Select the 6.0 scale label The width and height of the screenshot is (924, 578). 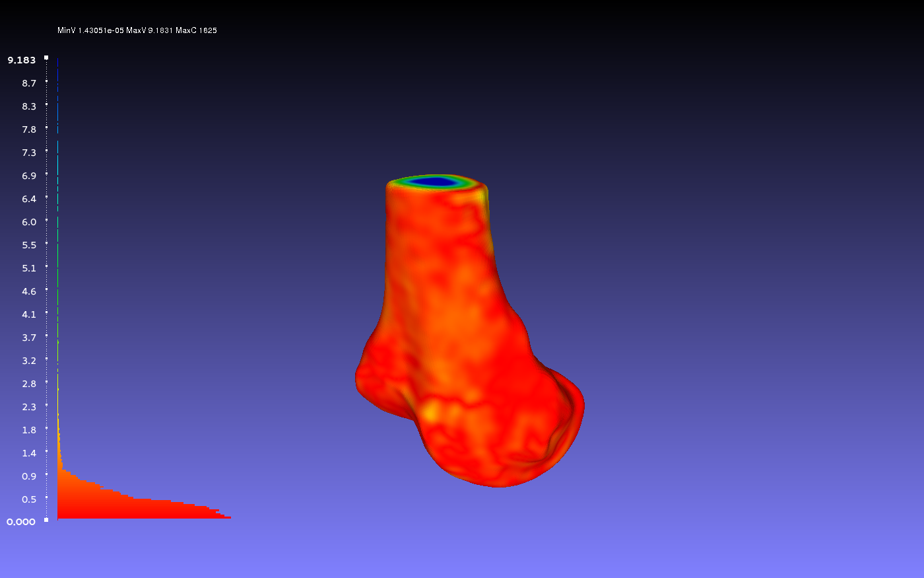click(x=29, y=222)
